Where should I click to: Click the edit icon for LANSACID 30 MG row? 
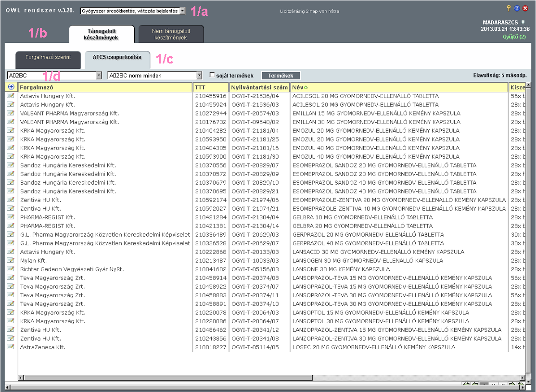11,252
